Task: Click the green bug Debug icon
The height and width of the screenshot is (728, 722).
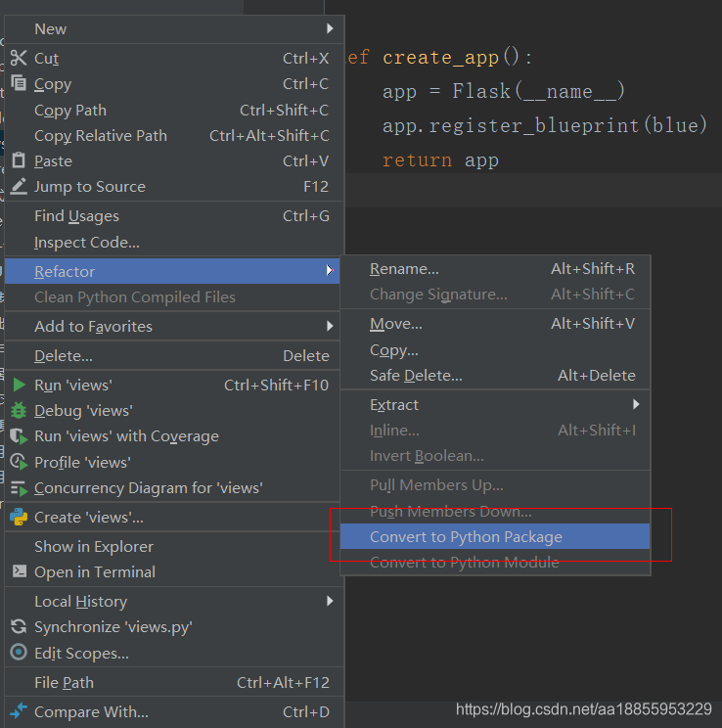Action: (19, 410)
